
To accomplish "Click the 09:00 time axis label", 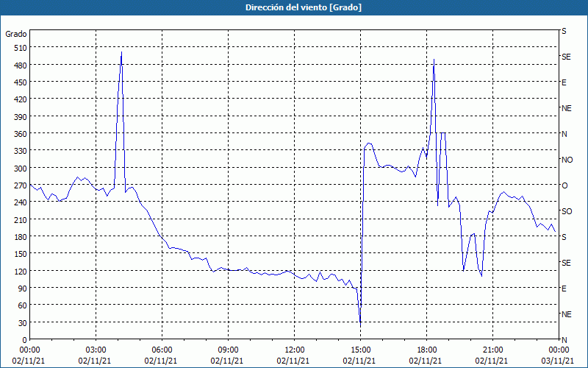I will pos(228,350).
